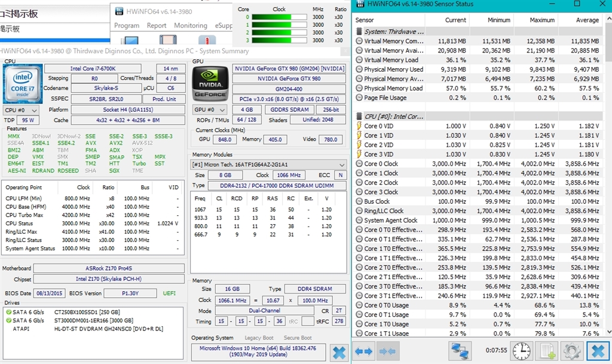Click the icon beside Virtual Memory Load

point(359,60)
